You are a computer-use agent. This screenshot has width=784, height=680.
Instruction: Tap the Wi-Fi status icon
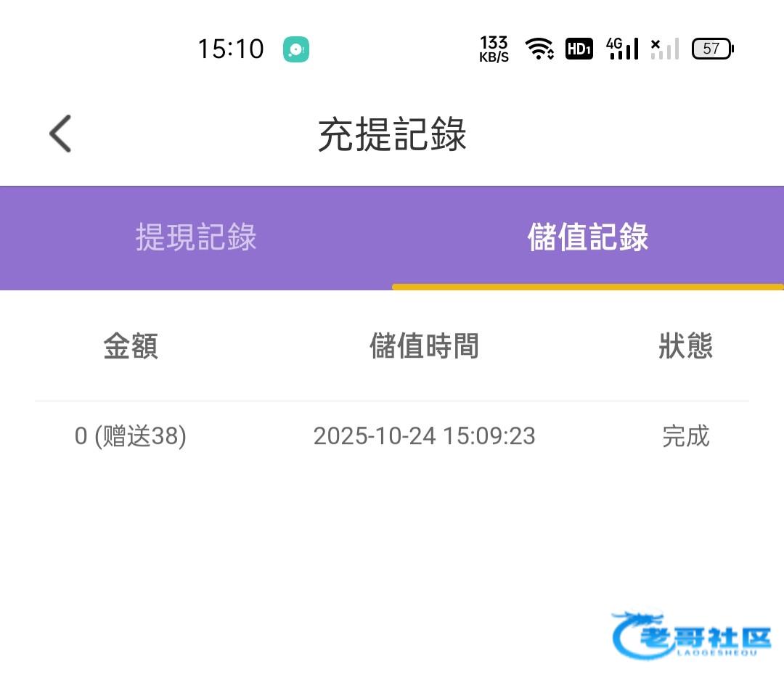coord(539,49)
